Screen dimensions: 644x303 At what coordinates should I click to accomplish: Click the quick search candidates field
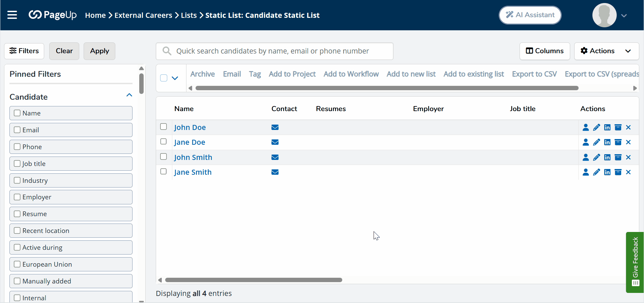point(274,51)
